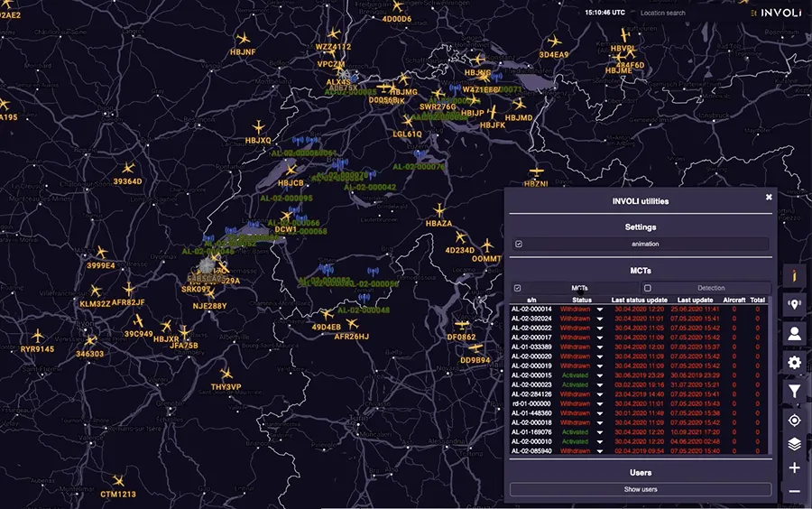Click the location beacon sidebar icon
This screenshot has width=812, height=509.
(794, 304)
